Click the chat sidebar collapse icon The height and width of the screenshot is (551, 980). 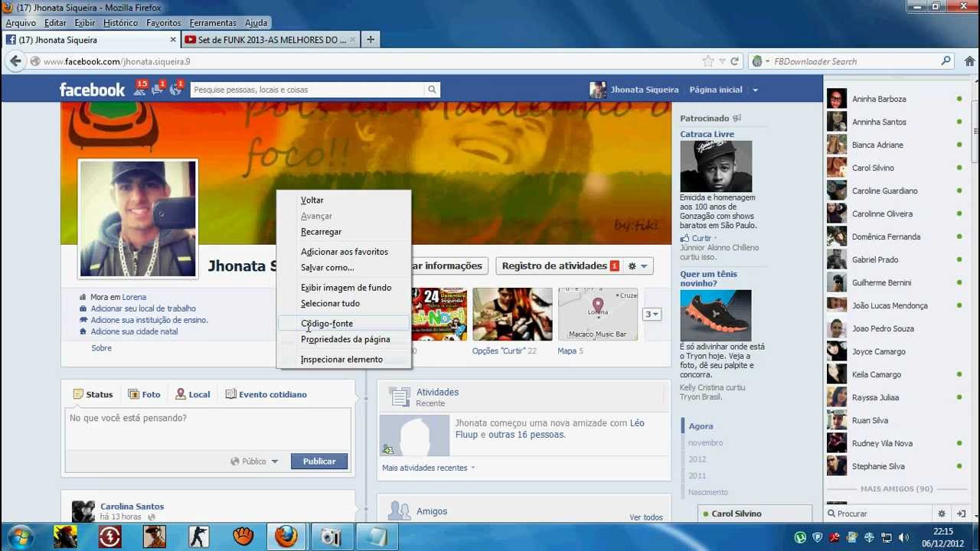pyautogui.click(x=962, y=514)
